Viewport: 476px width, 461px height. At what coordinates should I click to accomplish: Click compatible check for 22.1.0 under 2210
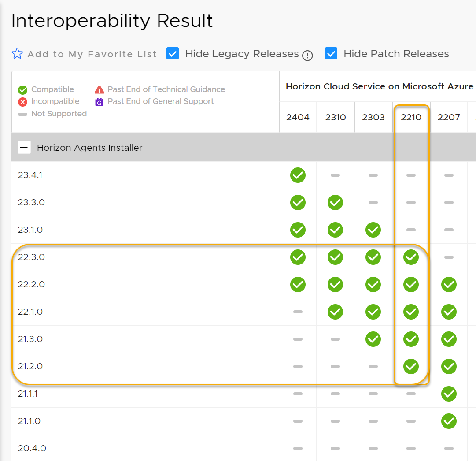(411, 312)
